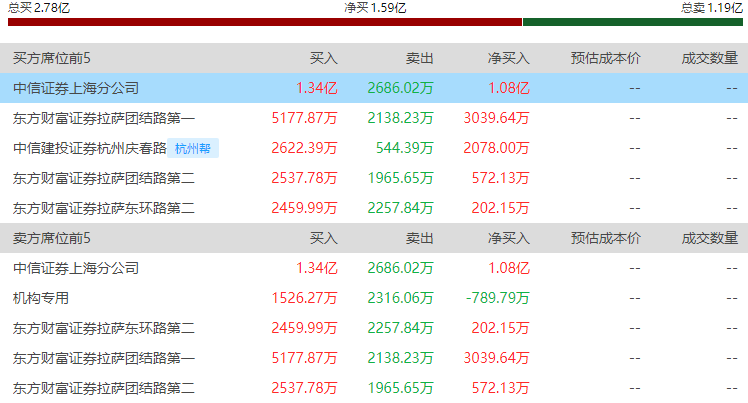Screen dimensions: 748x403
Task: Select 中信建投证券杭州庆春路 seat name
Action: pos(90,148)
